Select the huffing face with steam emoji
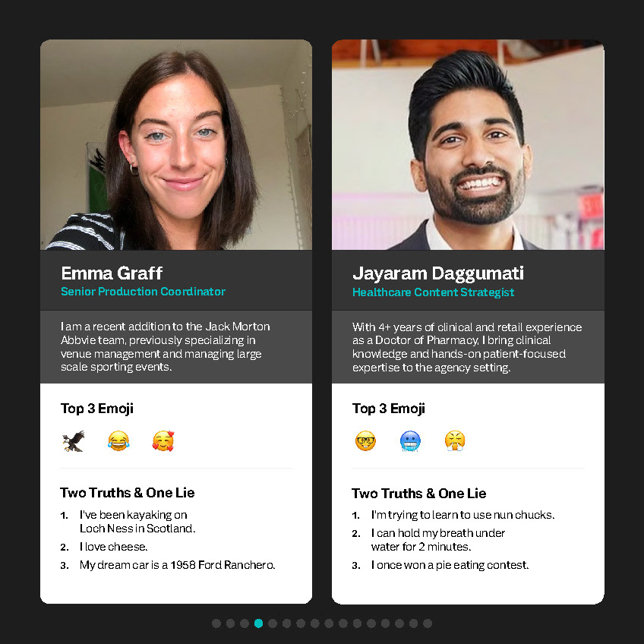The image size is (644, 644). point(455,441)
